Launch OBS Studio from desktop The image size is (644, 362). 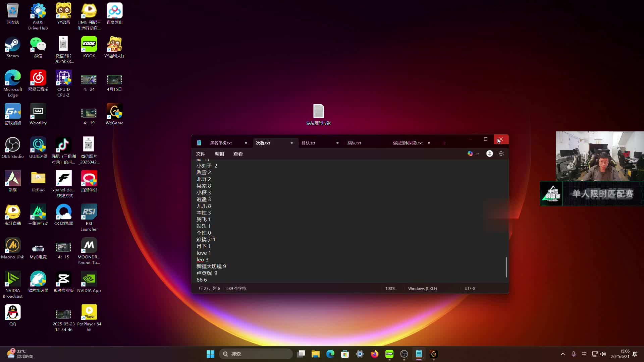(x=13, y=148)
